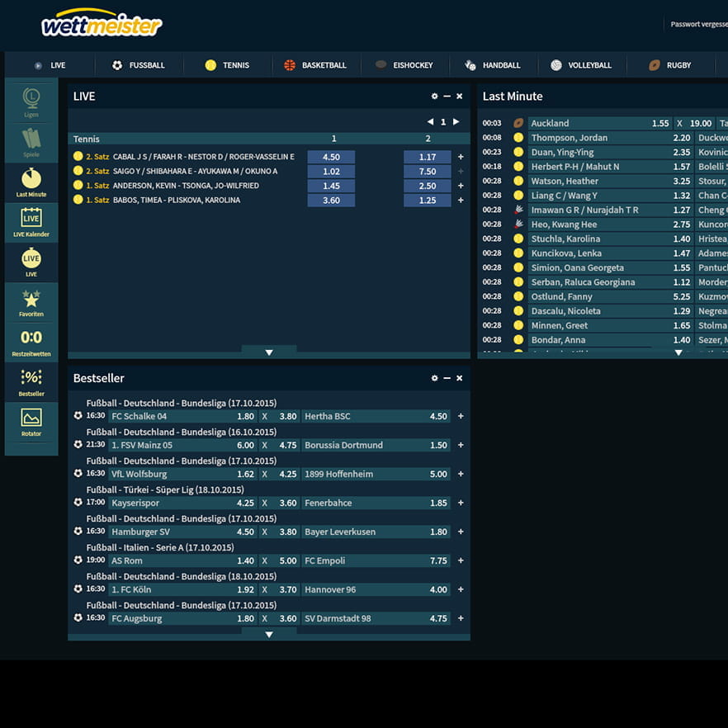
Task: Select the Basketball tab
Action: pos(314,65)
